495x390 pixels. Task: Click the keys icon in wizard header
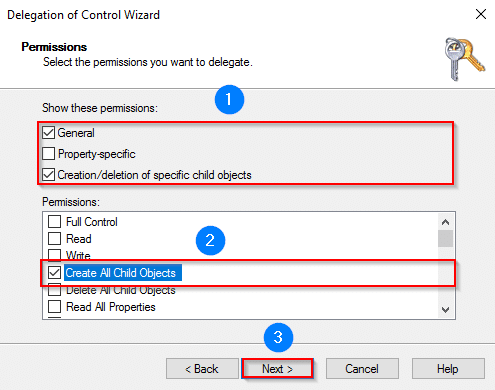465,59
